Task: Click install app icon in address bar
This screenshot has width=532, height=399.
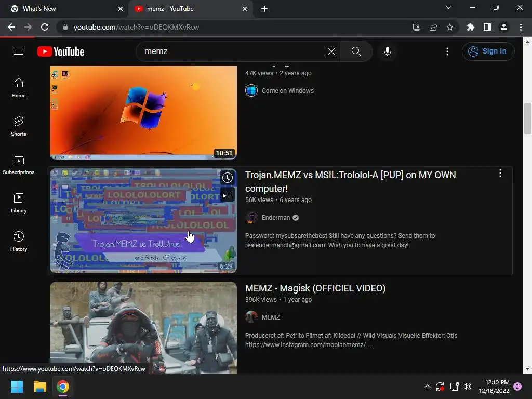Action: [x=416, y=27]
